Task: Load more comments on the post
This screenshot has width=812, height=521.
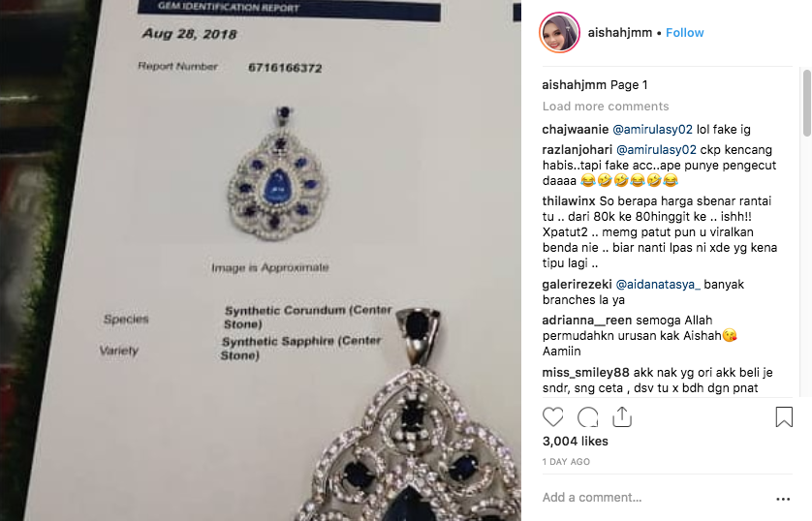Action: point(606,107)
